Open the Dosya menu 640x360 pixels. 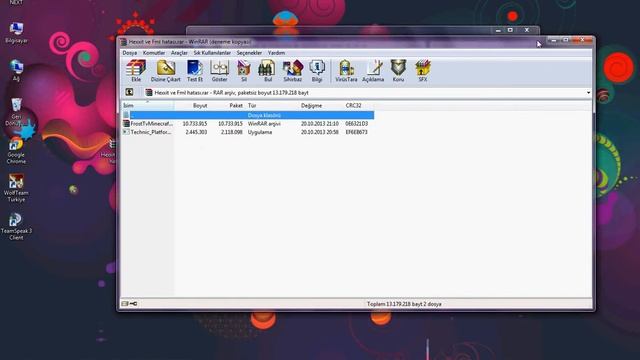130,53
